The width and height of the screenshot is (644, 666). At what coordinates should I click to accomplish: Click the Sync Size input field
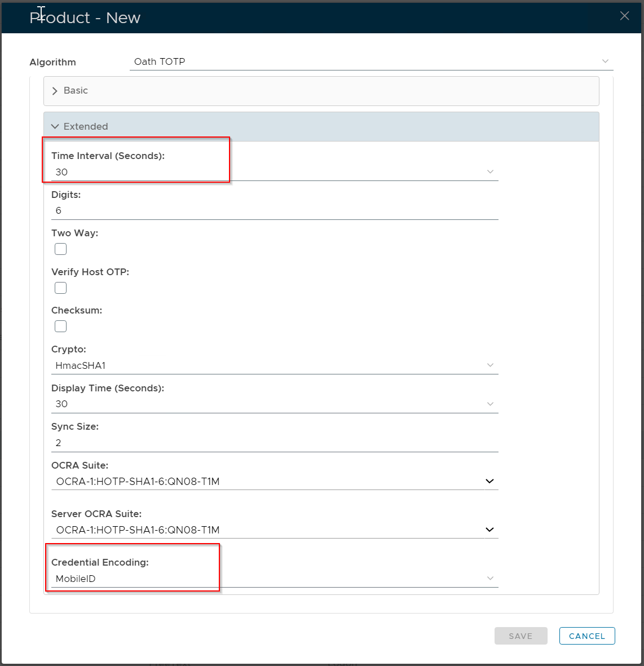pyautogui.click(x=275, y=443)
